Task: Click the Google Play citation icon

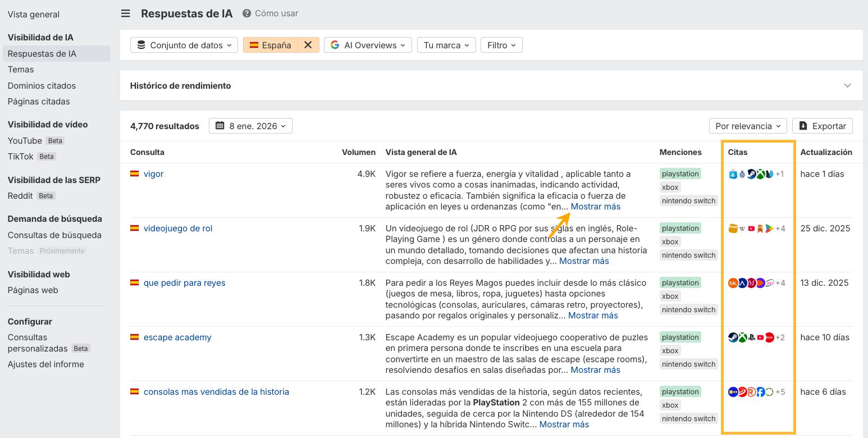Action: click(769, 229)
